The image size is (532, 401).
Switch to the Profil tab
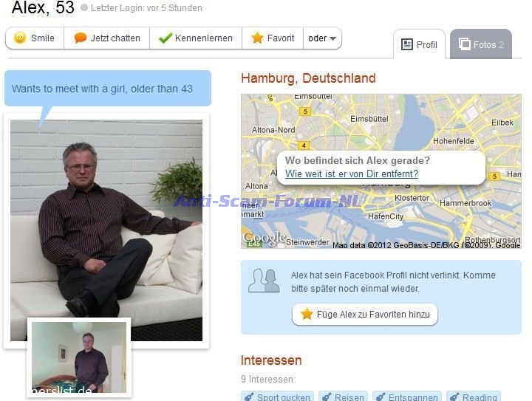point(420,44)
